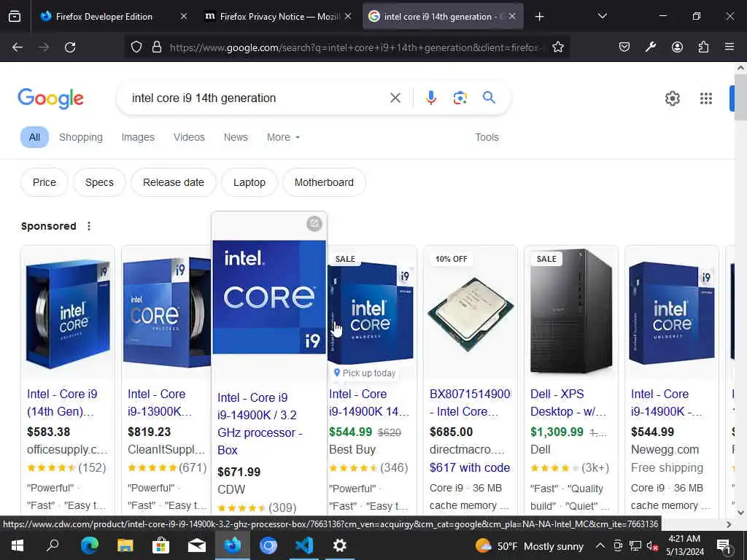
Task: Open tracking protection shield icon
Action: 136,47
